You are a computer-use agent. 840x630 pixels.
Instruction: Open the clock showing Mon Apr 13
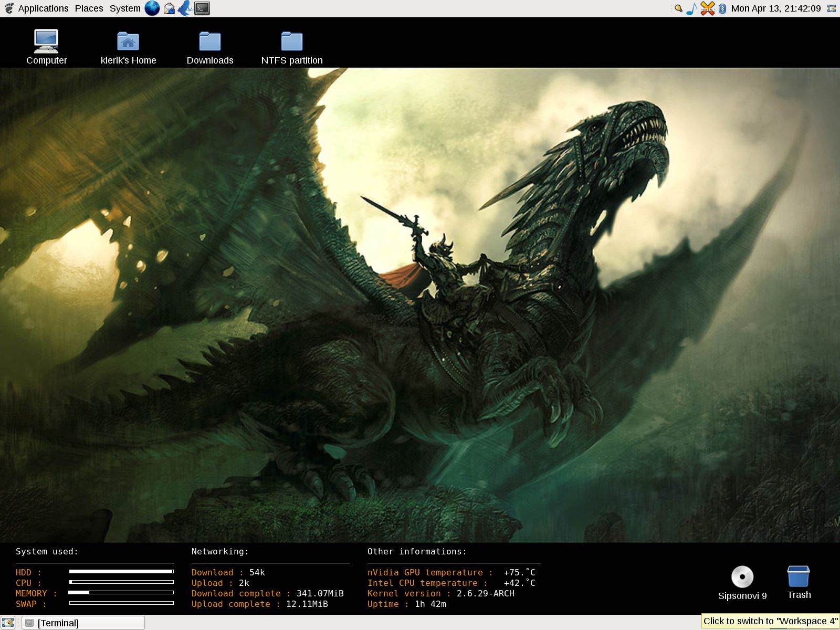pos(776,8)
